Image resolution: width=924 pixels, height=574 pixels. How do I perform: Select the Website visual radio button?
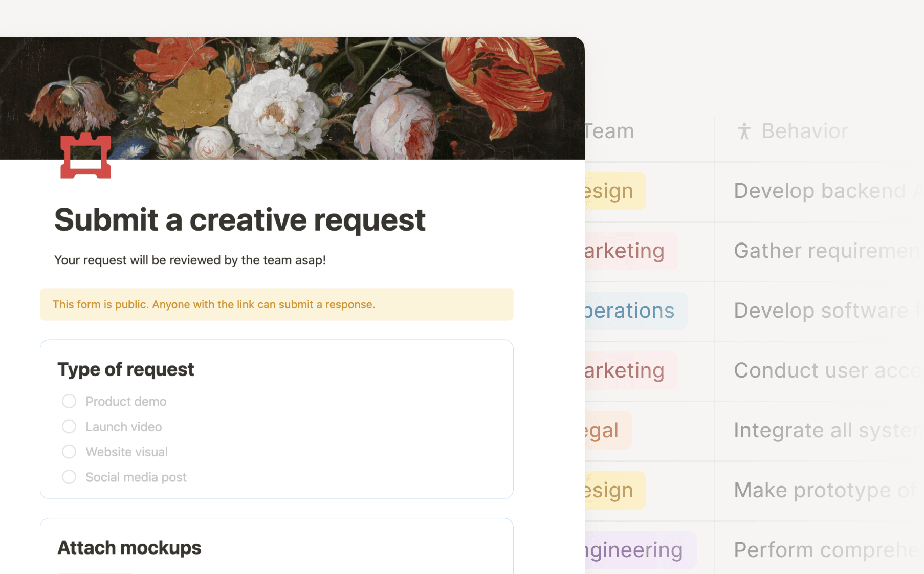tap(69, 452)
